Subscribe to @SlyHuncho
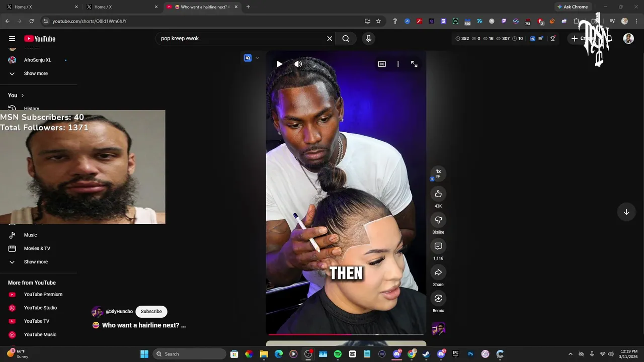644x362 pixels. pyautogui.click(x=151, y=312)
